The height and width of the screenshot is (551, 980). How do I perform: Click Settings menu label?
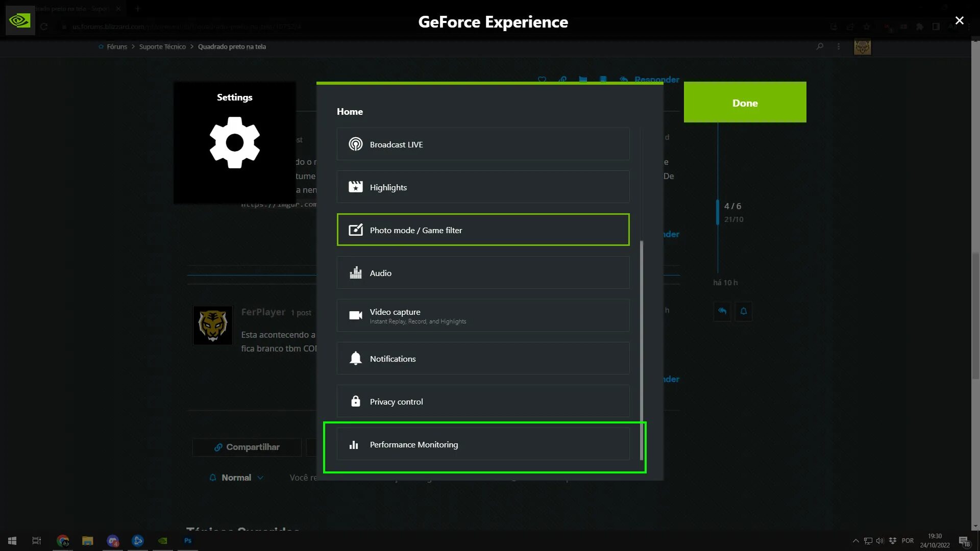(235, 97)
